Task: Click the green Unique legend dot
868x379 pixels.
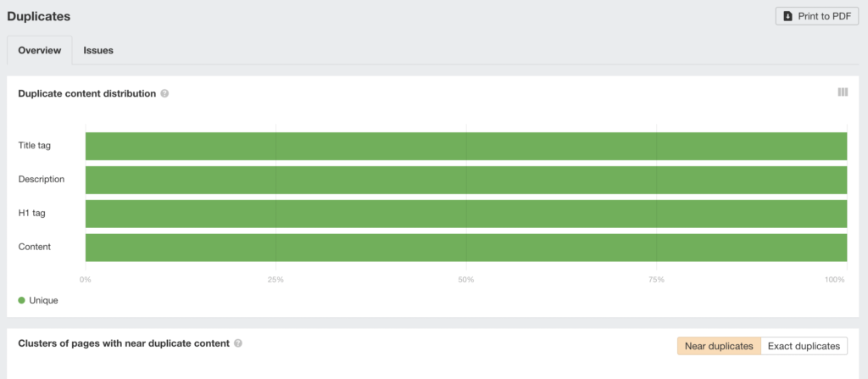Action: pos(21,300)
